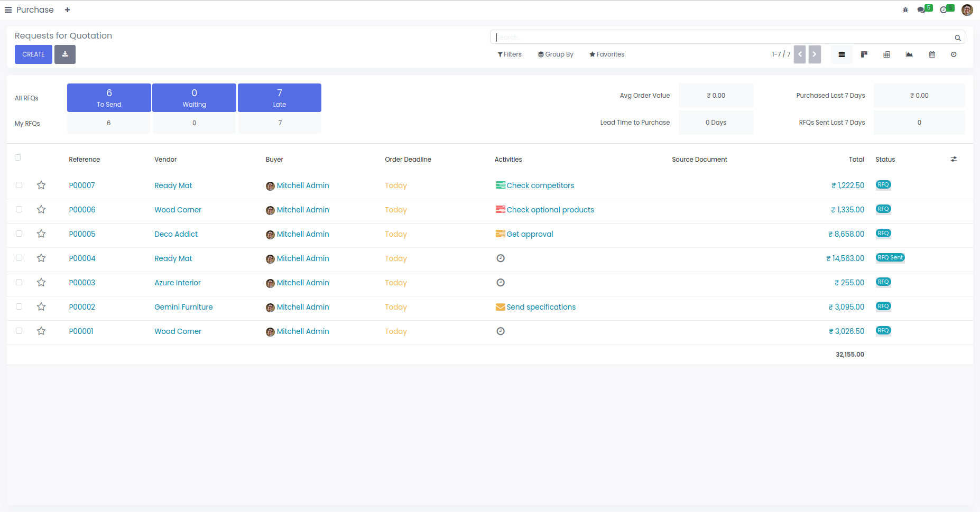Open the conversations messages icon

coord(922,10)
